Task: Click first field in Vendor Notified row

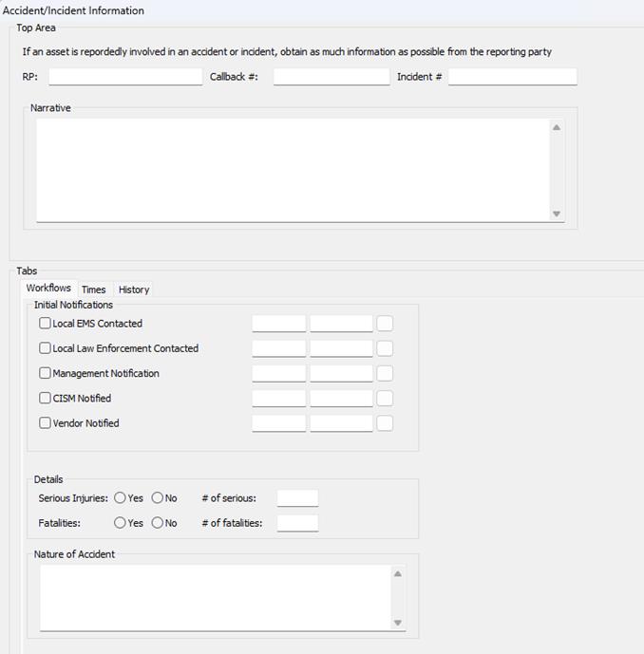Action: tap(279, 423)
